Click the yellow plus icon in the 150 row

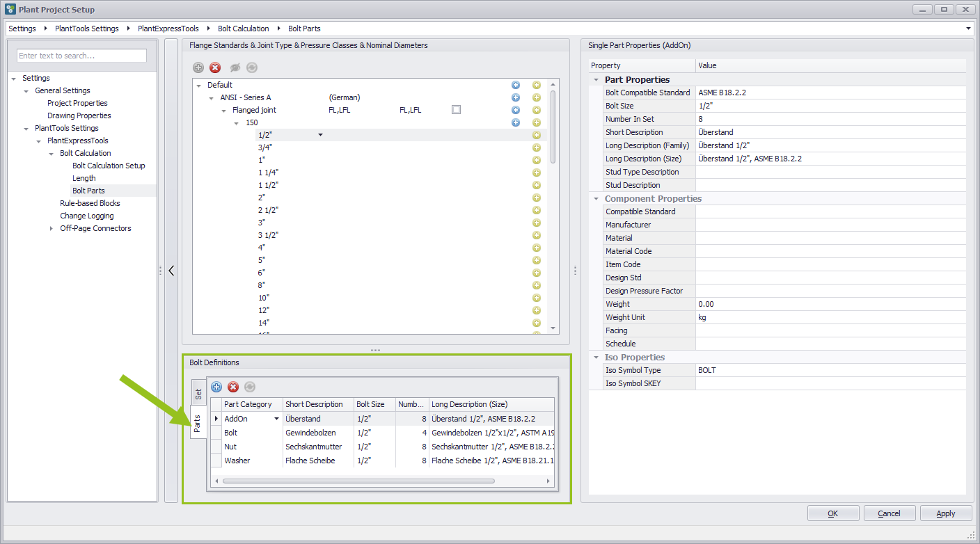(537, 122)
